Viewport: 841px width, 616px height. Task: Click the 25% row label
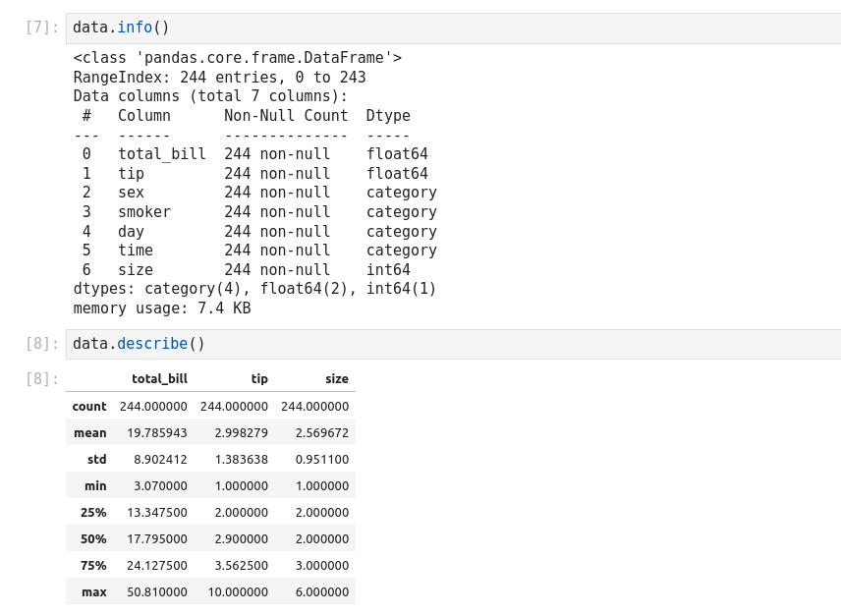click(93, 512)
